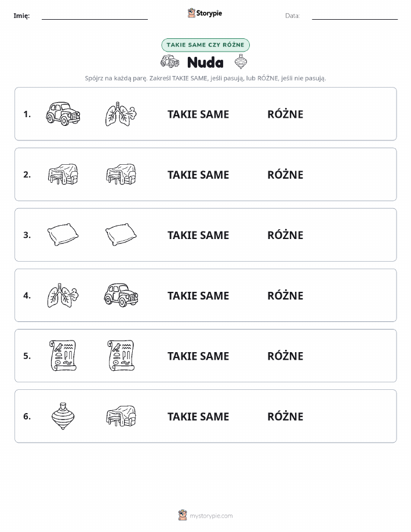Screen dimensions: 411x532
Task: Click the lungs icon in row 1
Action: (121, 114)
